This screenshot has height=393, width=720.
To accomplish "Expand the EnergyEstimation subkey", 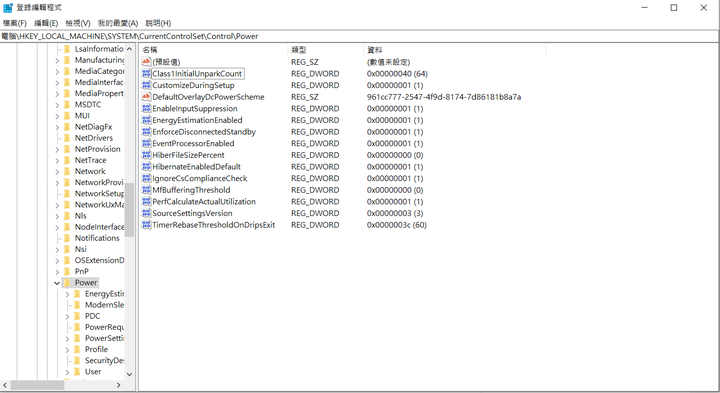I will point(67,294).
